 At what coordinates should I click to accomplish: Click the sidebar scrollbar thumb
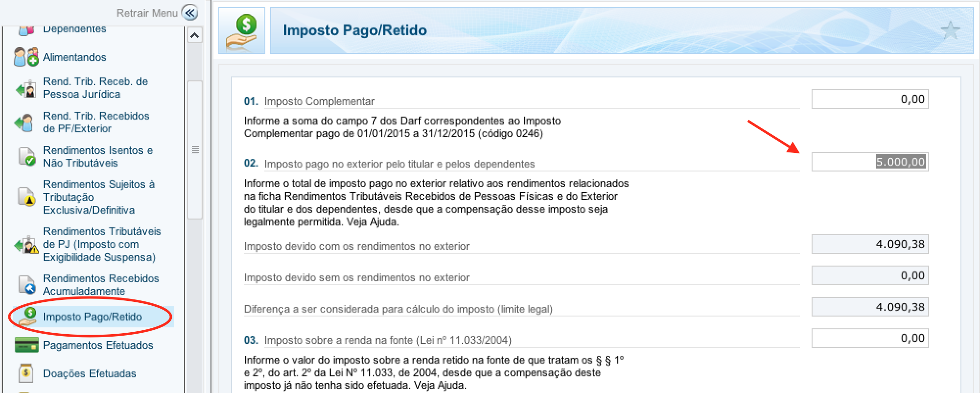coord(195,149)
